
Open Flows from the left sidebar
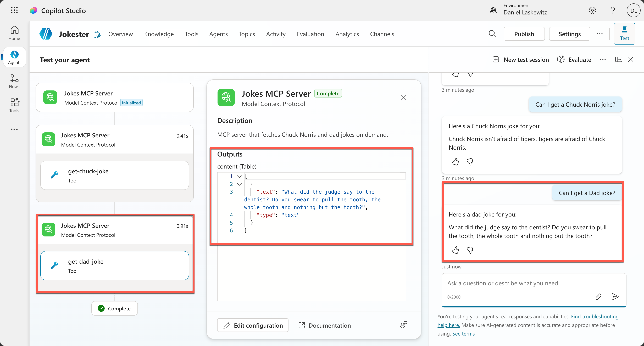pos(14,81)
